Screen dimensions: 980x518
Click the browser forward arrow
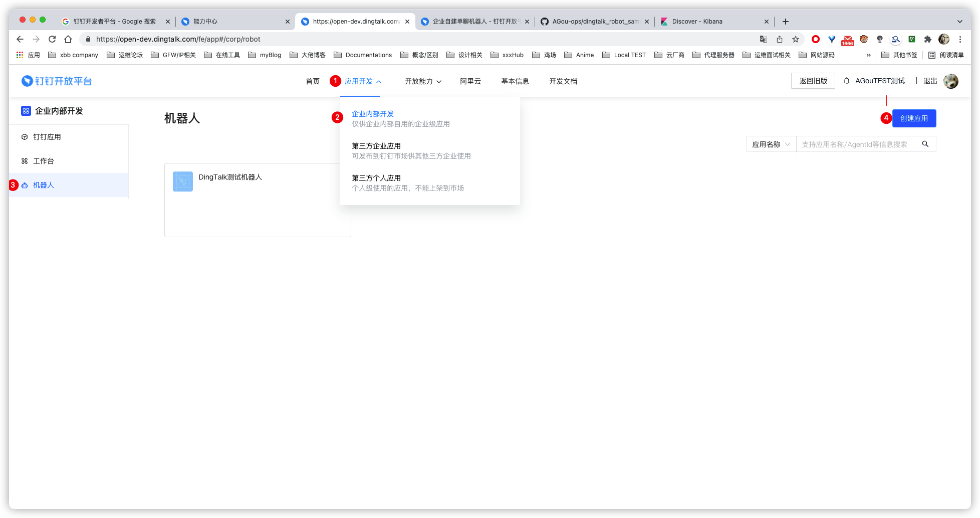(36, 39)
